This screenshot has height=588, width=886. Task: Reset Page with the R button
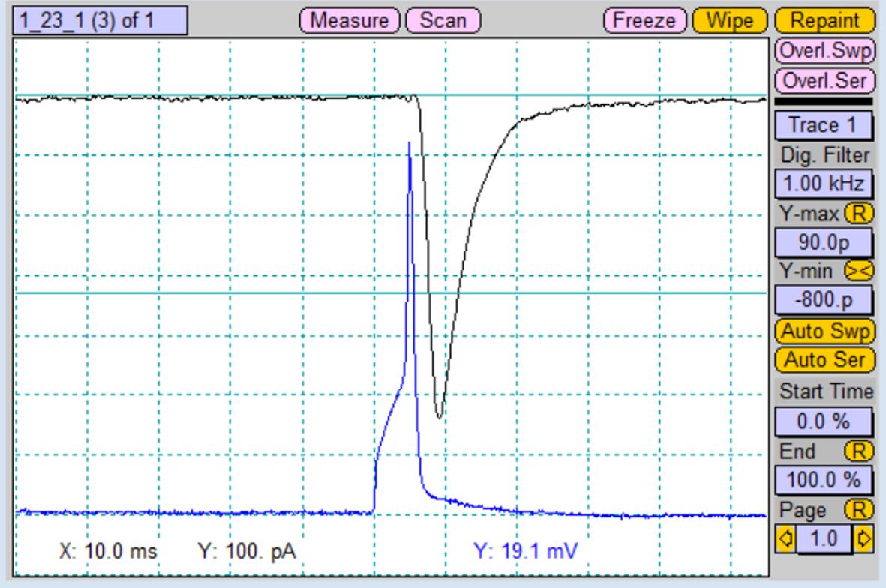tap(859, 510)
